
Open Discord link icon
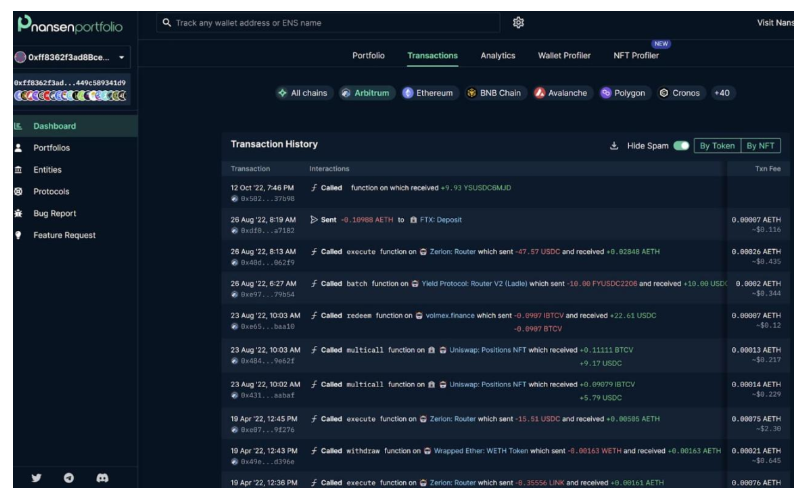(x=102, y=478)
